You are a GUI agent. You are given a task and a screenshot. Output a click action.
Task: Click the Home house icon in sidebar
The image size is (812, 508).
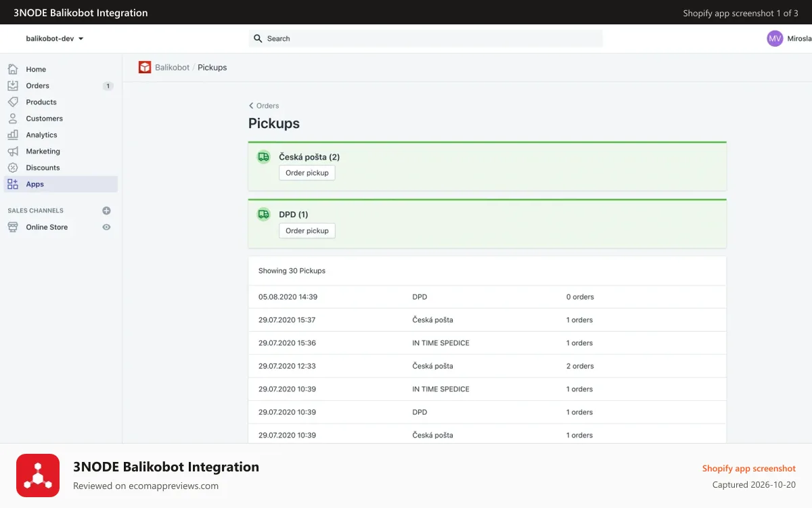pyautogui.click(x=13, y=69)
